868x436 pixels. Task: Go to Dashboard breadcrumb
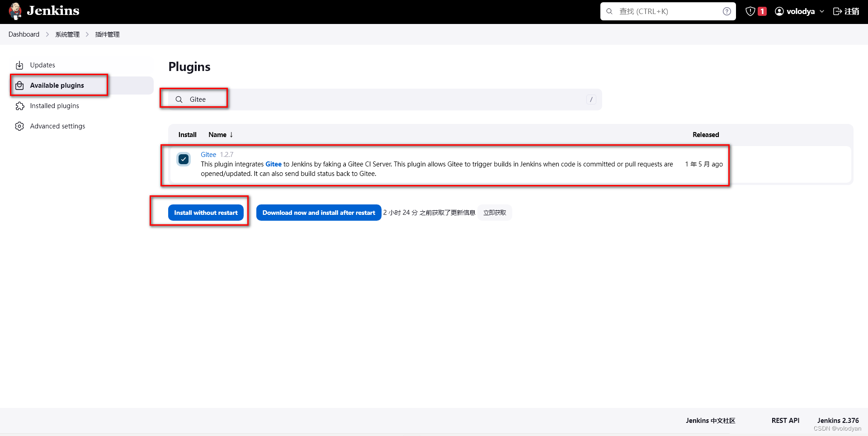[x=24, y=34]
